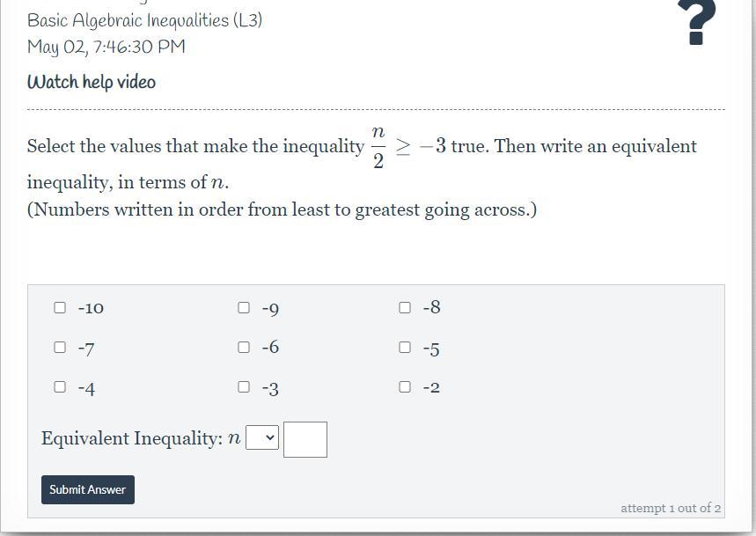This screenshot has height=536, width=756.
Task: Tick the -8 checkbox
Action: point(405,307)
